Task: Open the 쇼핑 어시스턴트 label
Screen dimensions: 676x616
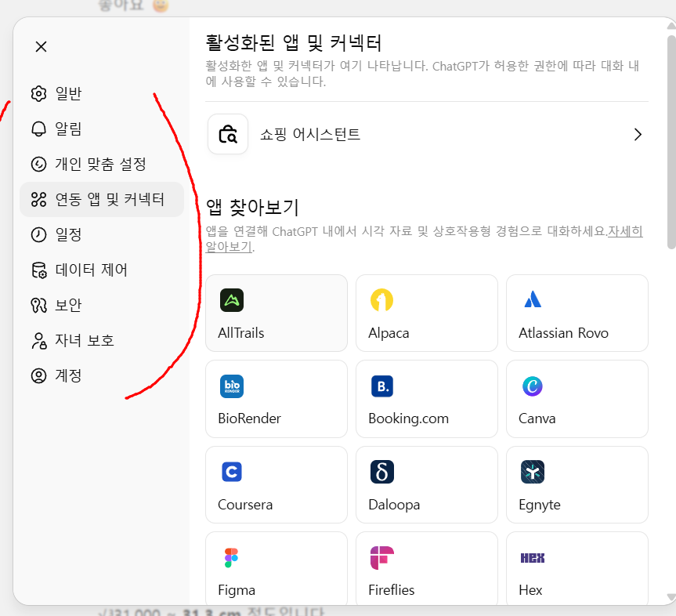Action: coord(310,134)
